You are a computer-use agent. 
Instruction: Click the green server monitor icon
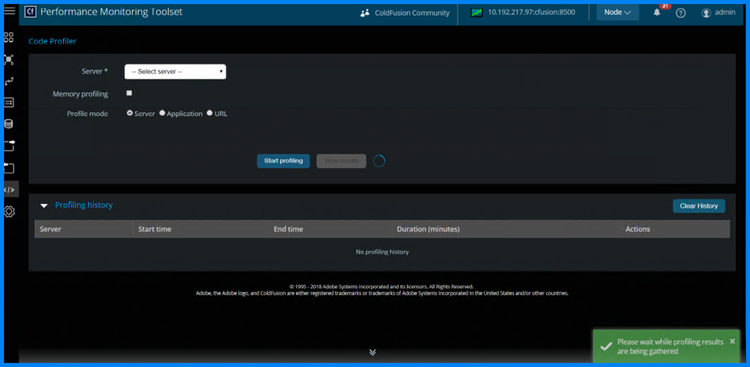click(476, 13)
